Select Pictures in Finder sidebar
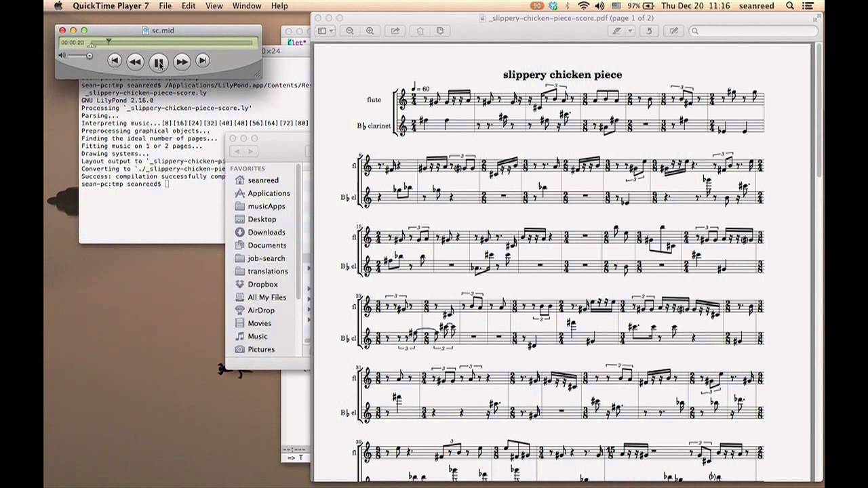 click(261, 349)
